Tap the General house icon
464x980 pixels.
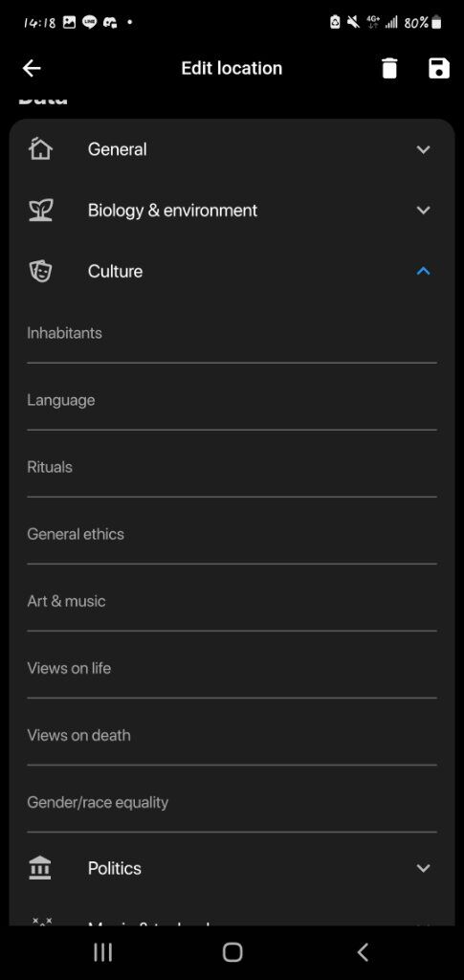(x=40, y=148)
